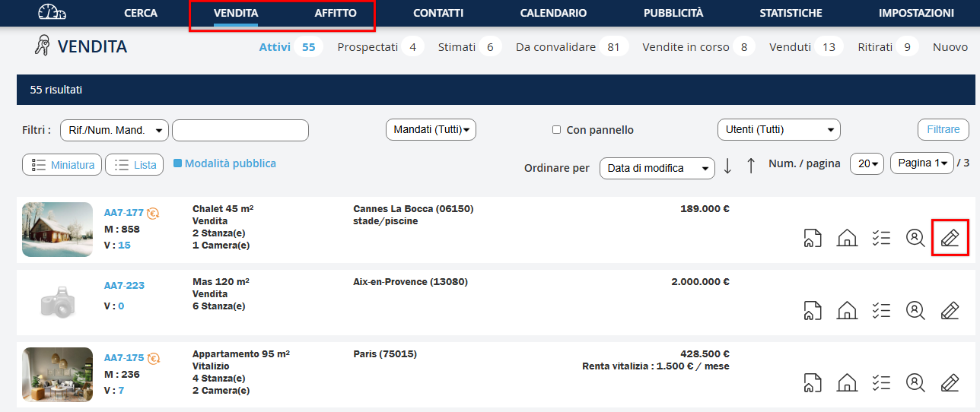Enable the Con pannello checkbox

point(556,130)
